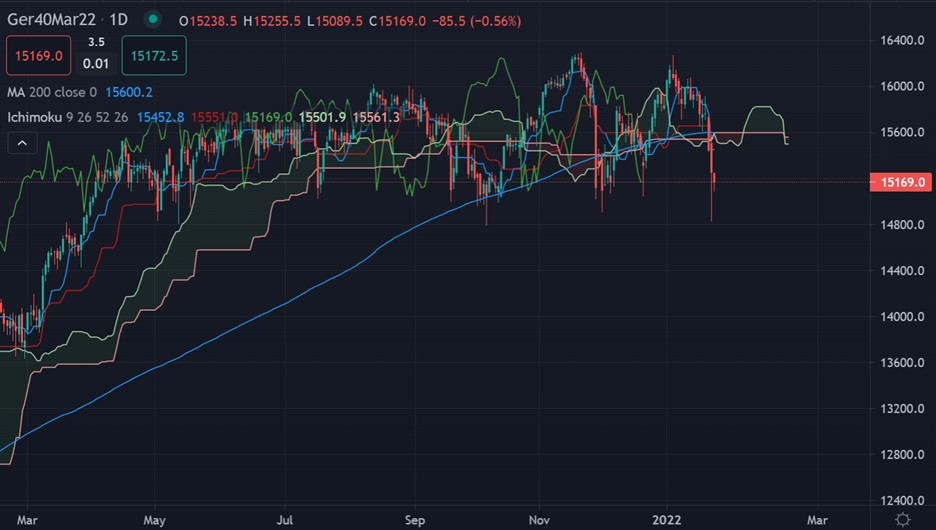Click the Sep label on time axis
The height and width of the screenshot is (530, 936).
click(415, 520)
